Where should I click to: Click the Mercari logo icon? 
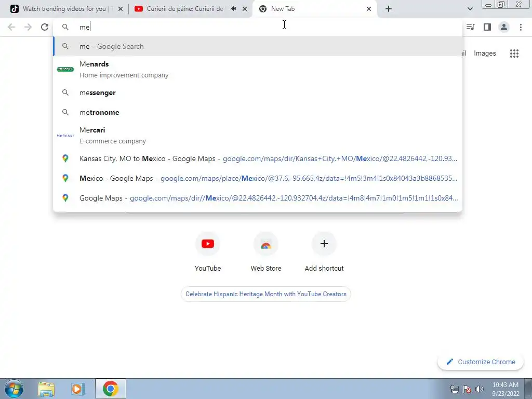click(x=65, y=136)
